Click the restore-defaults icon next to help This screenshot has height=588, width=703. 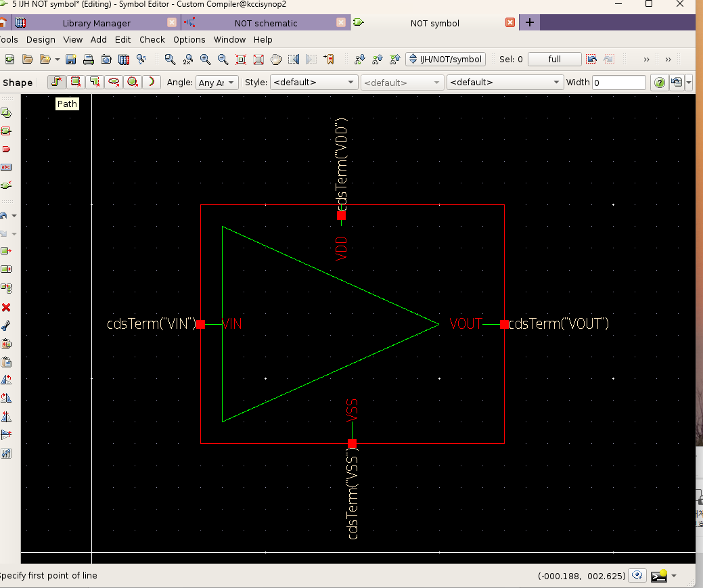point(676,83)
